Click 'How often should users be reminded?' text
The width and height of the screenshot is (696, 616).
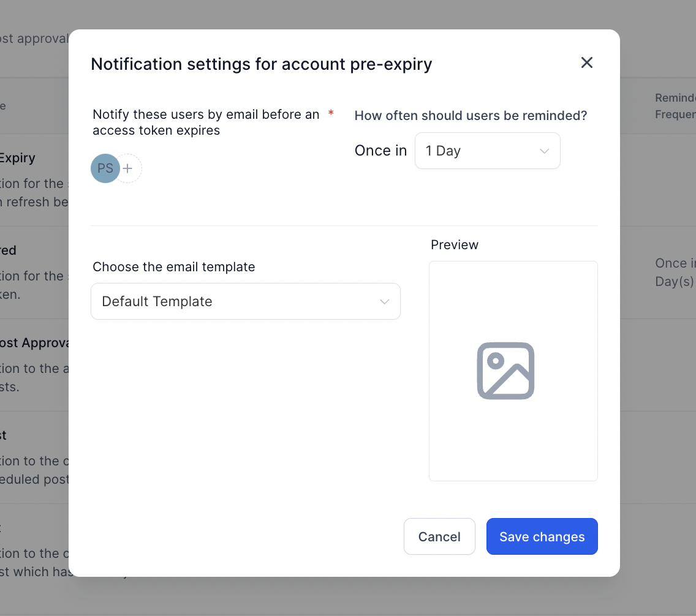coord(471,115)
